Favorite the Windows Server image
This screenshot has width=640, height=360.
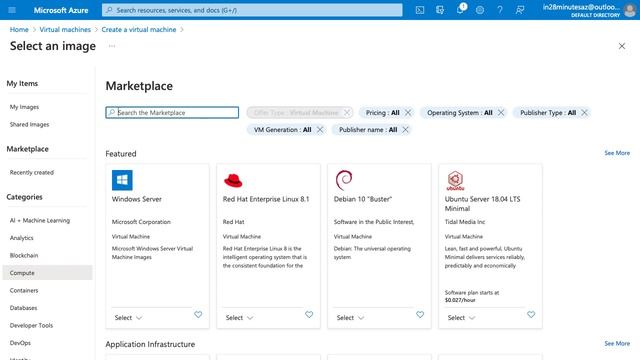tap(198, 315)
